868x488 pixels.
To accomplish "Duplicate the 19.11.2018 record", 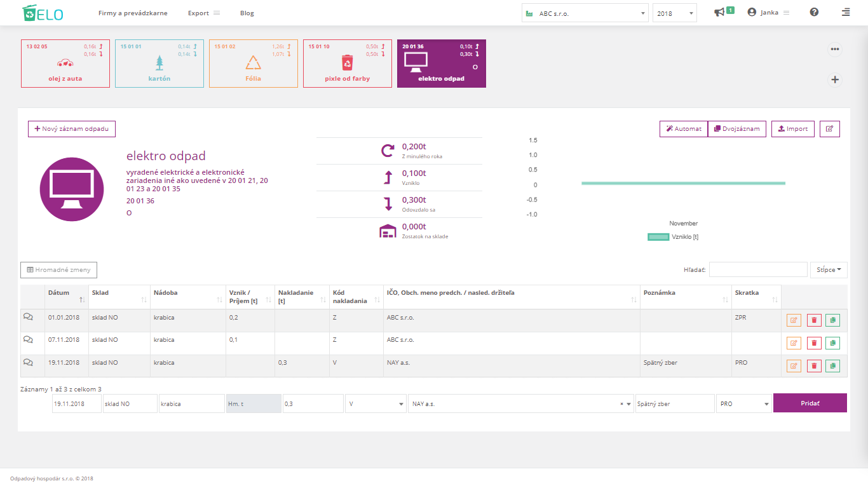I will [x=832, y=366].
